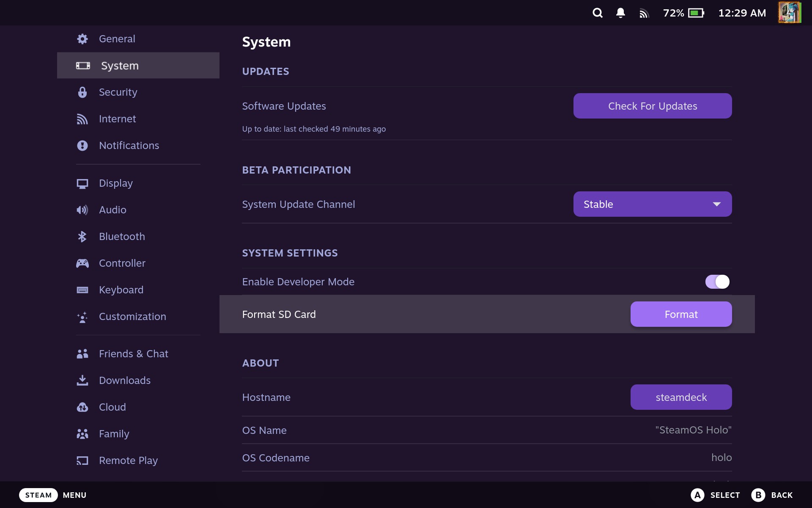Open Bluetooth settings label

(122, 237)
